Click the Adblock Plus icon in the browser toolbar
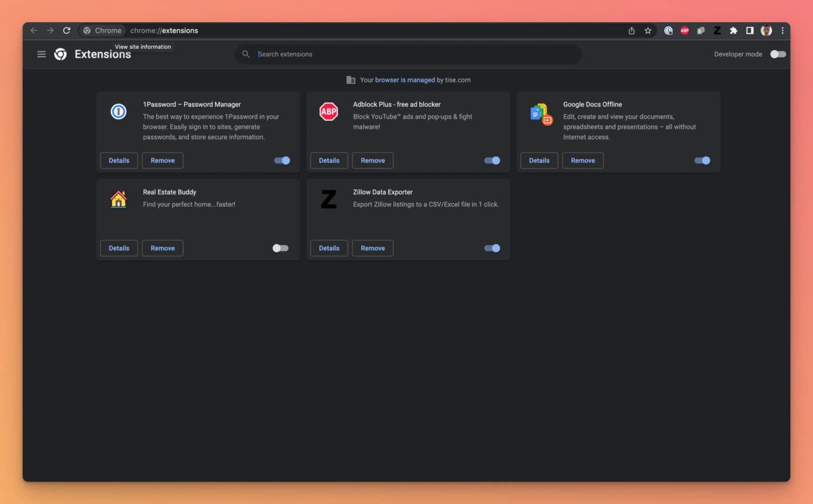The width and height of the screenshot is (813, 504). coord(685,31)
